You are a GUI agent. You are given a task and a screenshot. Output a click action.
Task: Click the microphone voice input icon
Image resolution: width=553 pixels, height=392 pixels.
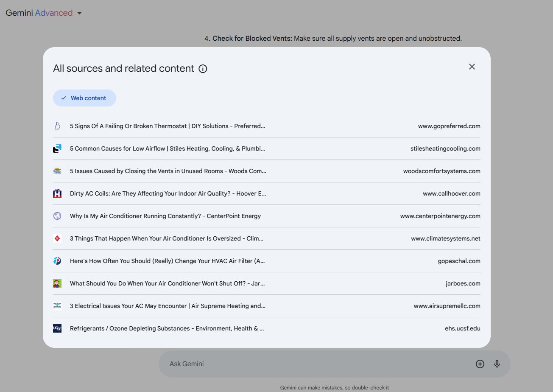[497, 364]
